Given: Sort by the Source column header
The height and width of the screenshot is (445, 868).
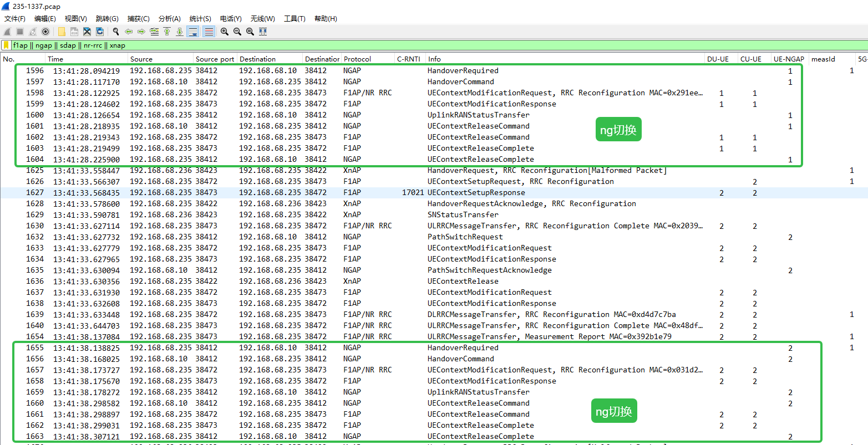Looking at the screenshot, I should coord(160,59).
